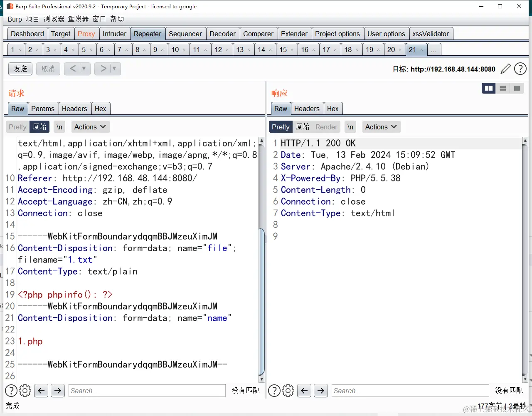Switch to Intruder tab
Viewport: 532px width, 416px height.
[x=114, y=34]
